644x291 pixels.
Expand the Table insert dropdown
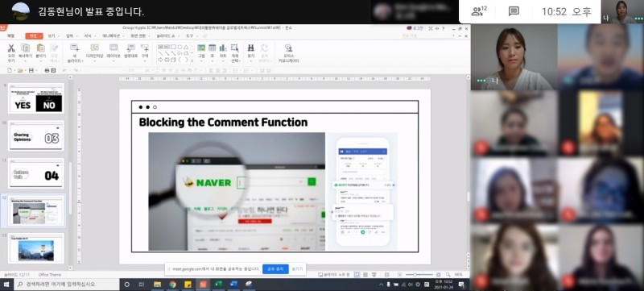coord(213,60)
